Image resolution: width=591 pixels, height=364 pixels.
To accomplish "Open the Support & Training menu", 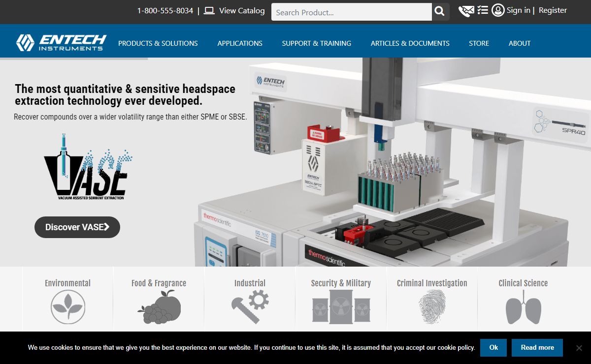I will [317, 43].
